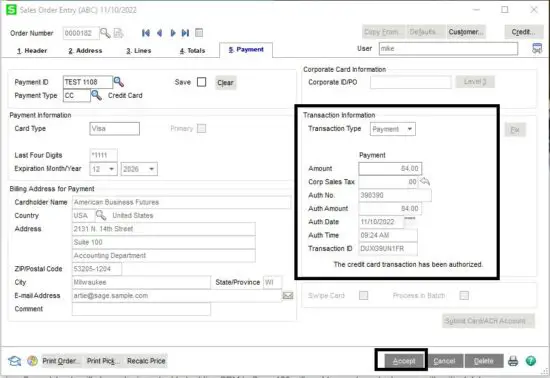Click the text 'The credit card transaction has been authorized.'
Image resolution: width=550 pixels, height=378 pixels.
pyautogui.click(x=408, y=264)
